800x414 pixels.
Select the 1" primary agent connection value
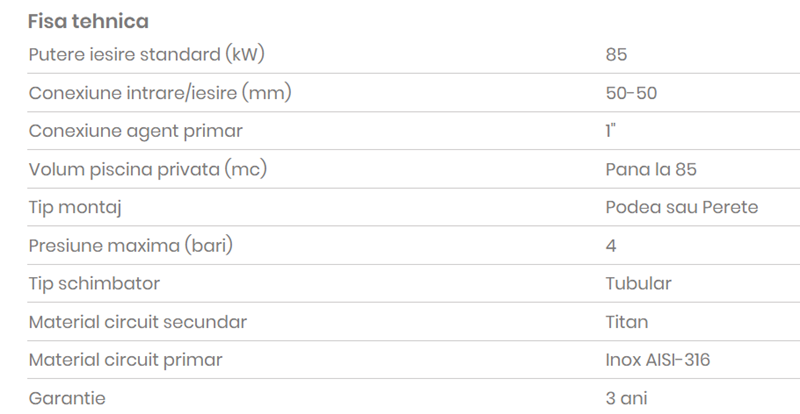click(610, 131)
